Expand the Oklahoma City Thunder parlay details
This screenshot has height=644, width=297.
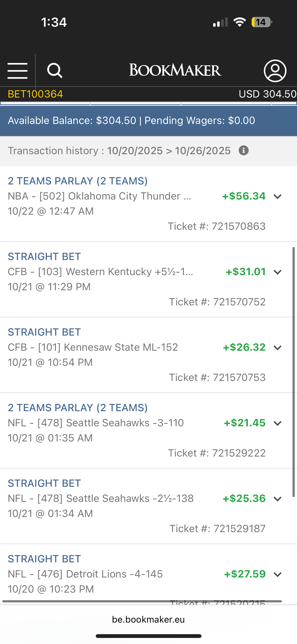pyautogui.click(x=278, y=197)
